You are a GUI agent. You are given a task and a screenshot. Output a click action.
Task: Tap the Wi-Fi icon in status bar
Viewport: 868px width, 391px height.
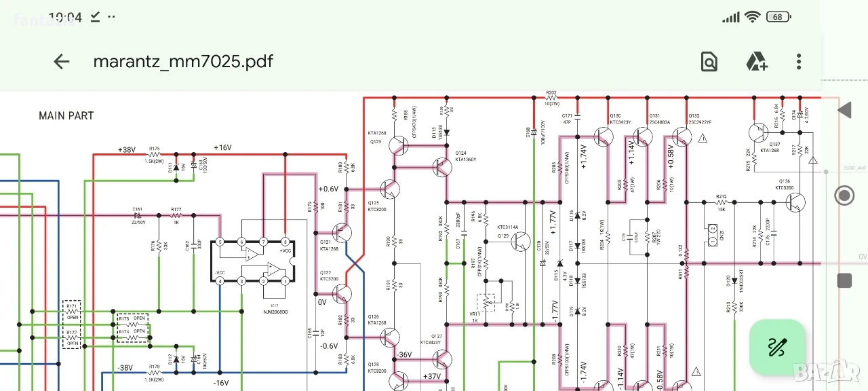752,17
